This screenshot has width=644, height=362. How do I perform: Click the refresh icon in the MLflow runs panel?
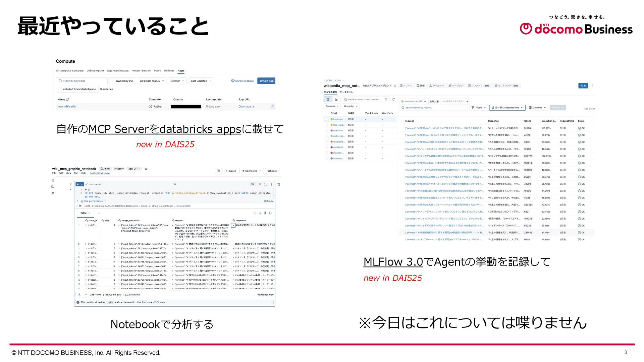click(x=394, y=100)
